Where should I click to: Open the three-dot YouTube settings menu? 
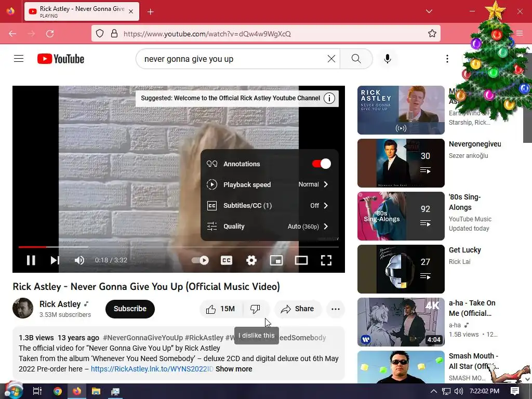[x=447, y=59]
